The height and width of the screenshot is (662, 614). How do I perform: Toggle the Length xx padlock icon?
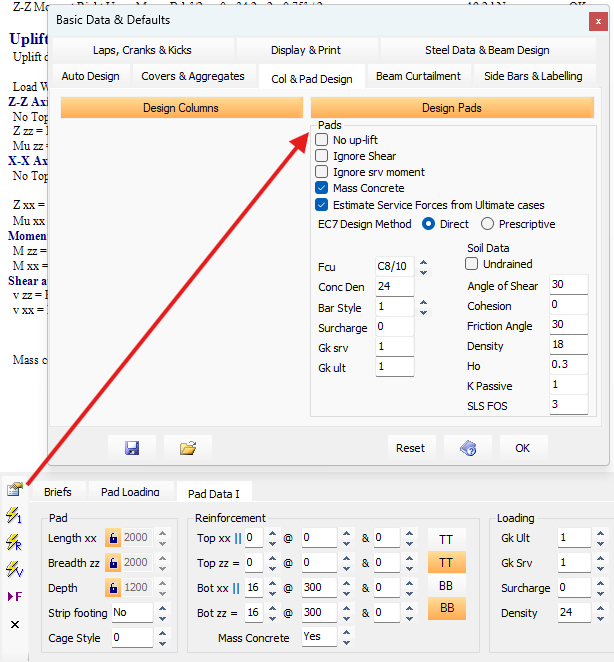(113, 538)
